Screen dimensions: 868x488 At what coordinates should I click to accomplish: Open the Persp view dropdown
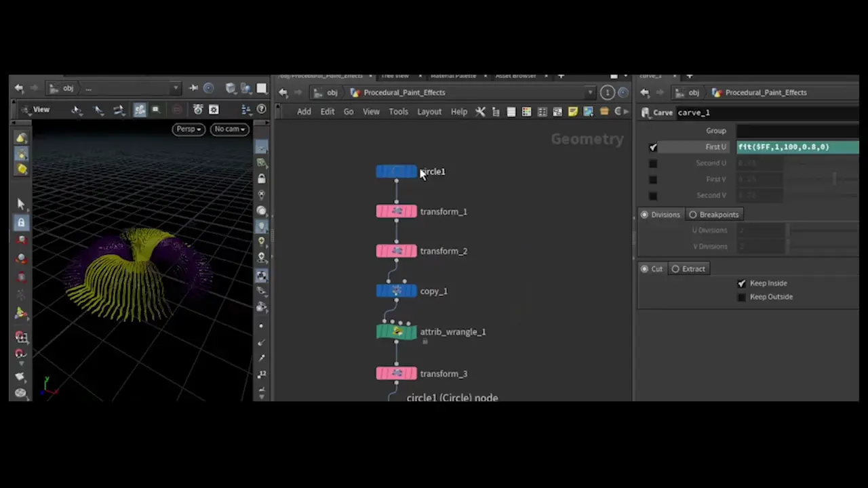tap(189, 129)
